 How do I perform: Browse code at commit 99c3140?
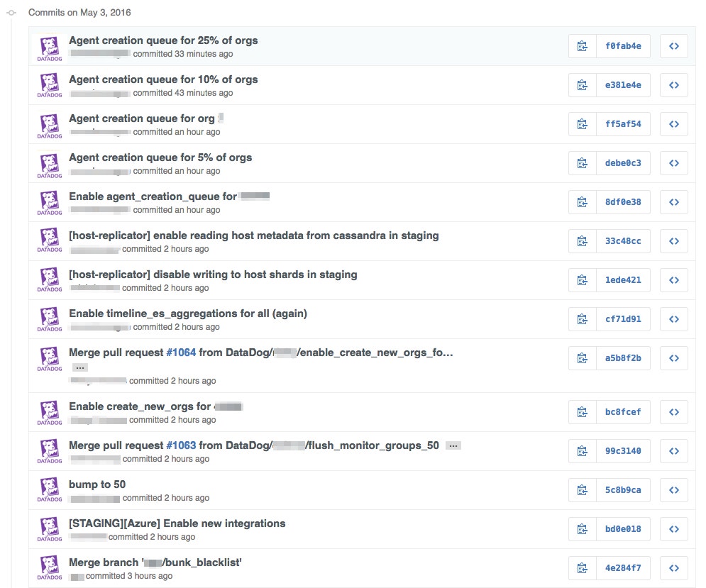673,450
